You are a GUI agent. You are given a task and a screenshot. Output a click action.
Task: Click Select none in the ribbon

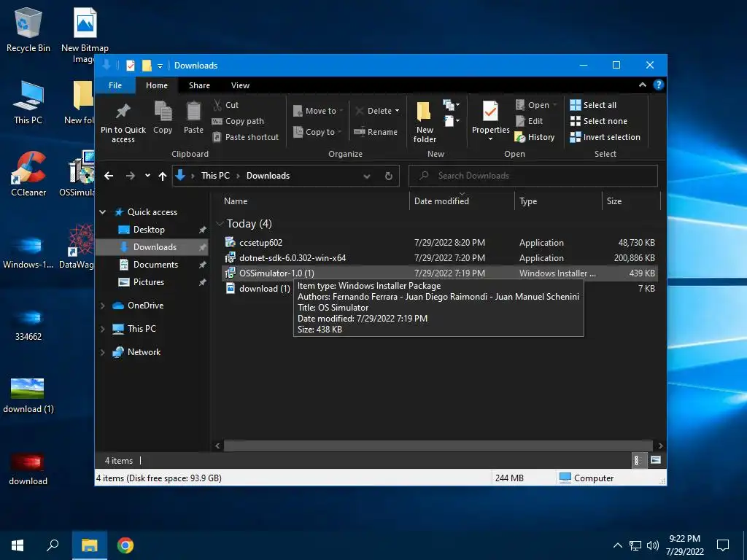coord(599,121)
